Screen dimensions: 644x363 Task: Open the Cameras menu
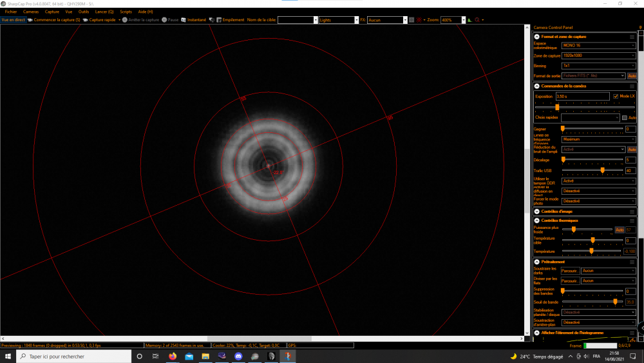tap(31, 12)
